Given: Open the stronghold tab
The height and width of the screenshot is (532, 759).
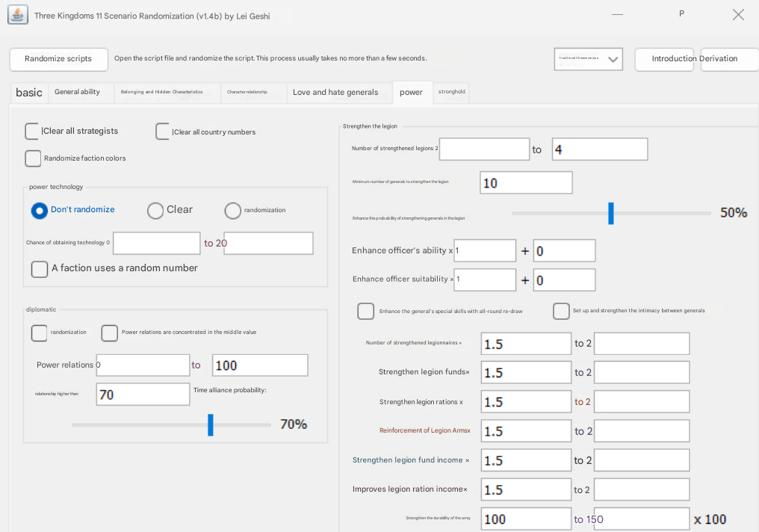Looking at the screenshot, I should [x=452, y=92].
